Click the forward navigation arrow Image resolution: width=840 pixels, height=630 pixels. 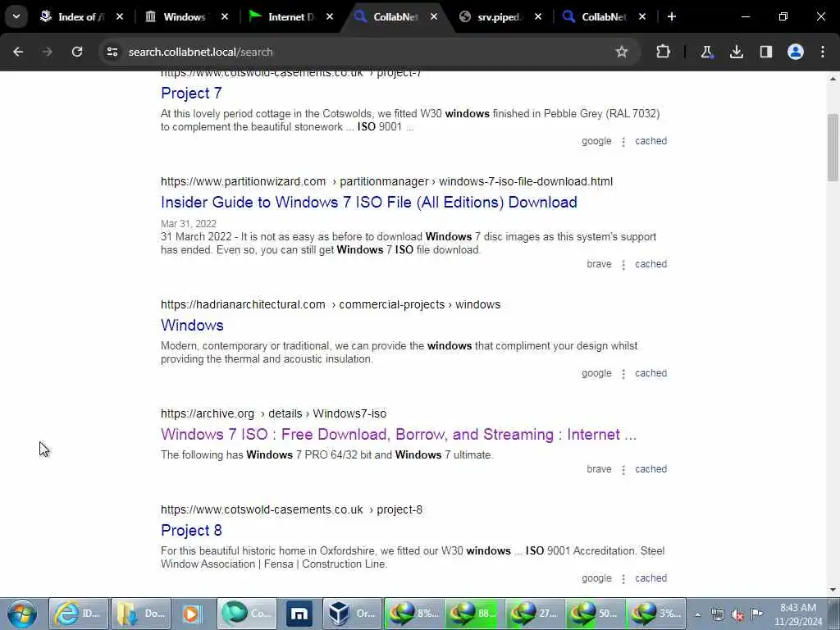47,52
